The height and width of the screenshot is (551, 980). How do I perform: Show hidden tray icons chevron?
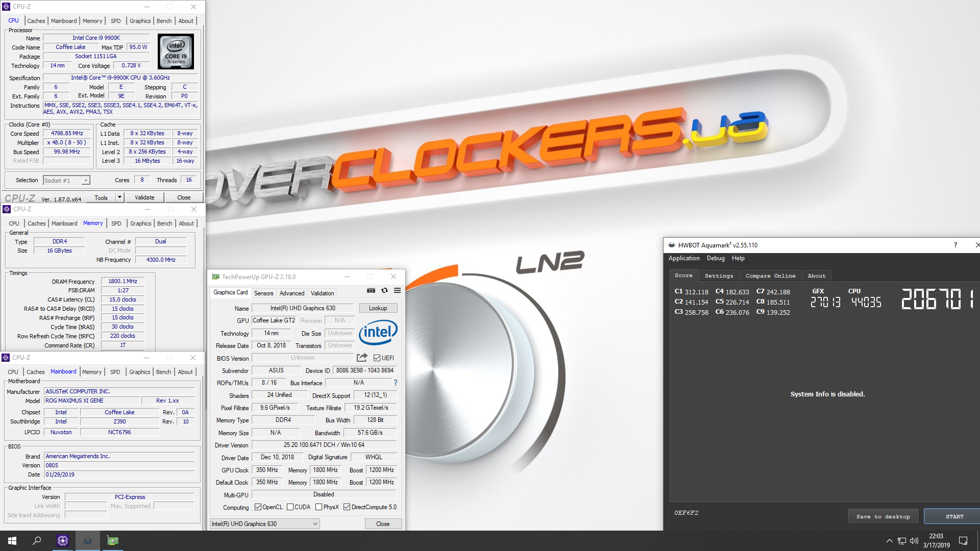click(889, 541)
